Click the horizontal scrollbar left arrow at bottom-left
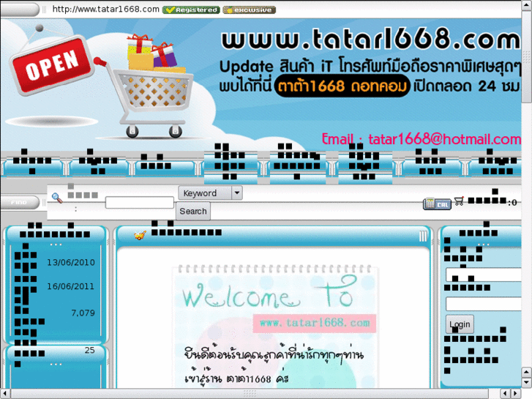 coord(4,394)
